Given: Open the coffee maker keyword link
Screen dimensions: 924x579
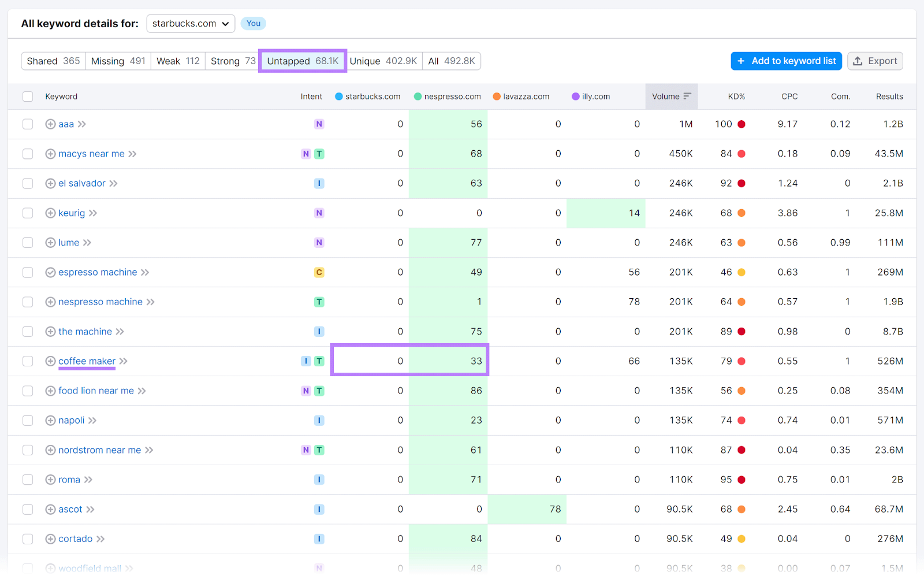Looking at the screenshot, I should (87, 361).
